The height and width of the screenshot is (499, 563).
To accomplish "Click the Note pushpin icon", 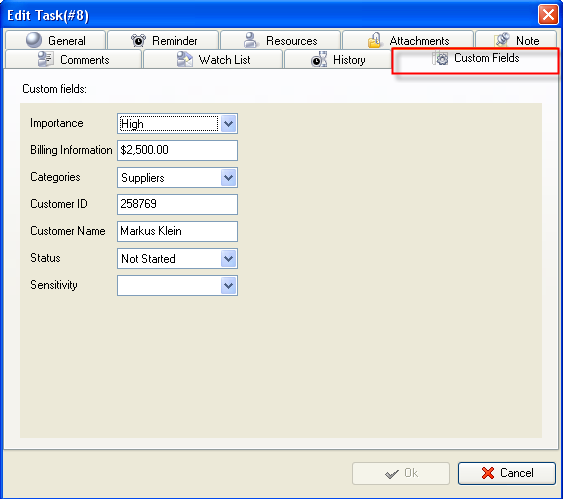I will pos(502,40).
